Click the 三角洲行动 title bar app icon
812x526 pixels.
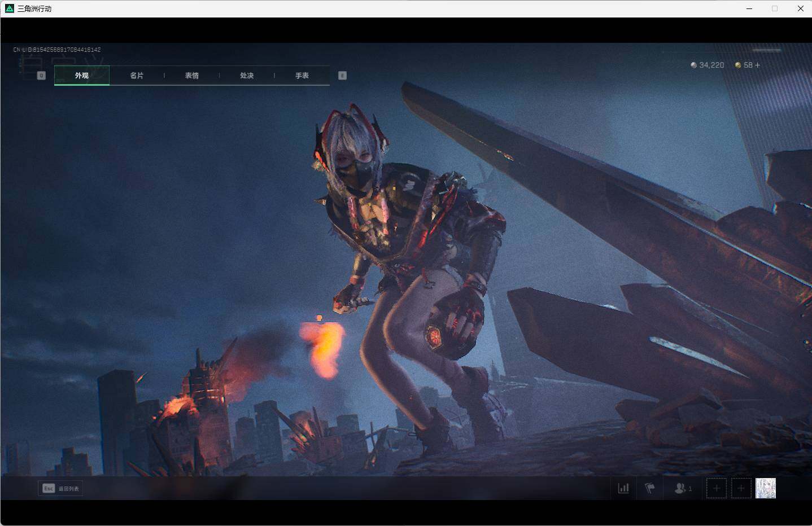tap(10, 8)
